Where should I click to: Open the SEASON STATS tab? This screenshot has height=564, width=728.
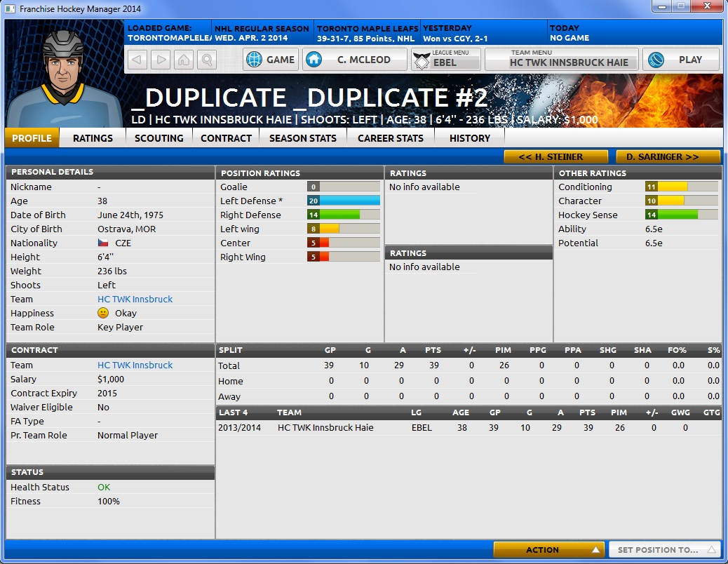coord(303,138)
